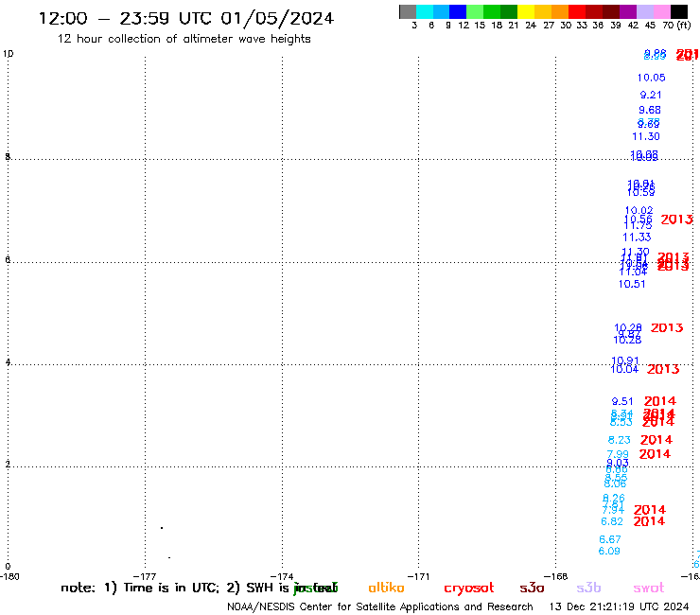The width and height of the screenshot is (700, 615).
Task: Click the '70 (ft)' legend scale label
Action: pyautogui.click(x=676, y=25)
